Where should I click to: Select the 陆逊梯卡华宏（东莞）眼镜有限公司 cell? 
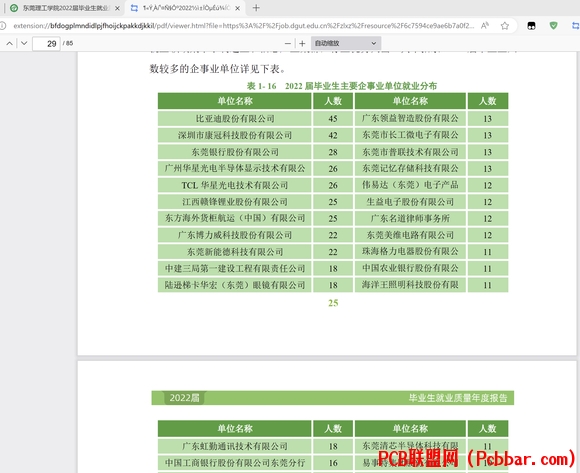pos(235,285)
